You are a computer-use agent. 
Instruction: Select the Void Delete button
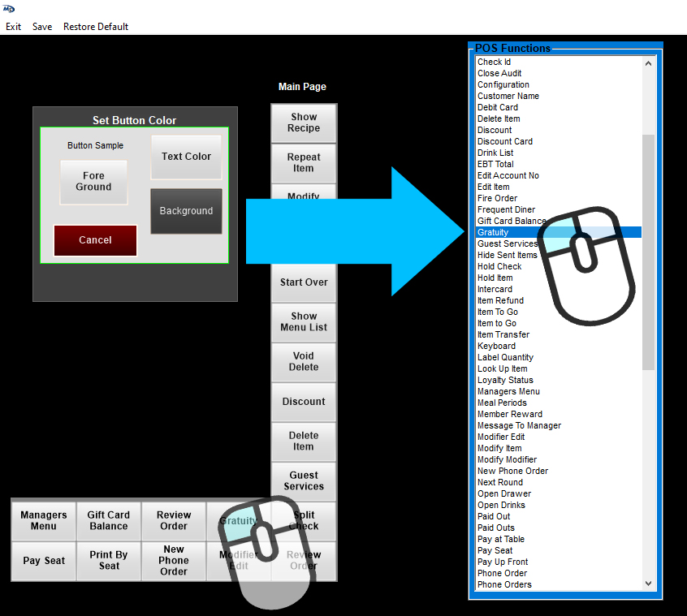[x=304, y=362]
